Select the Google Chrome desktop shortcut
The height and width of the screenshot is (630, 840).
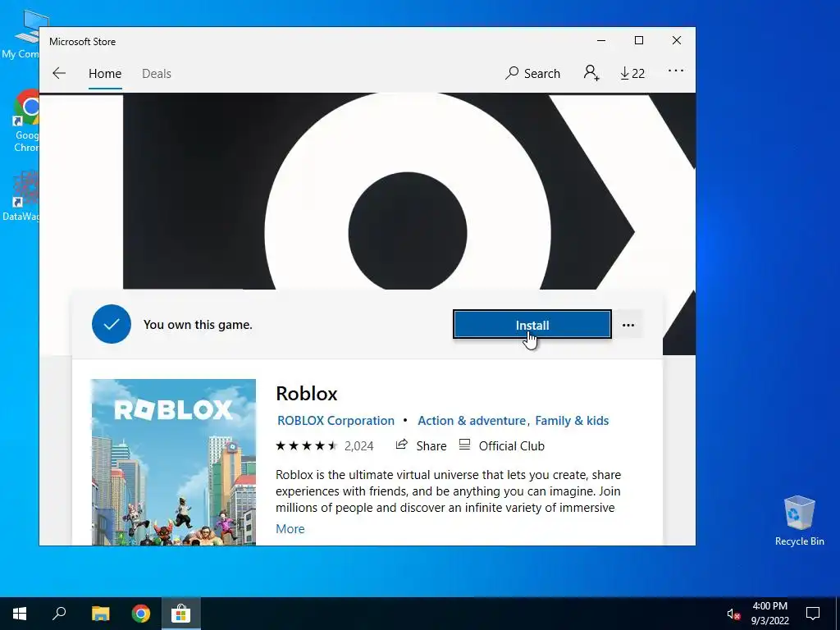[25, 121]
